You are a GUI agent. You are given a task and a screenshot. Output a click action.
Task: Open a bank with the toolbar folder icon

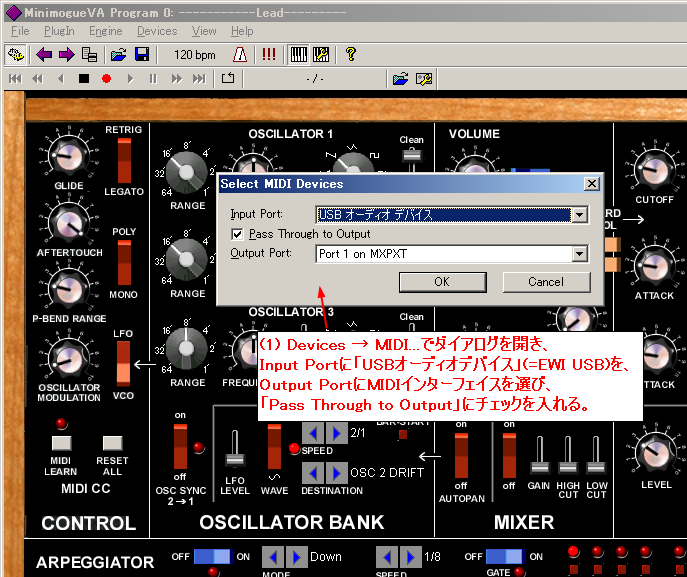point(118,55)
